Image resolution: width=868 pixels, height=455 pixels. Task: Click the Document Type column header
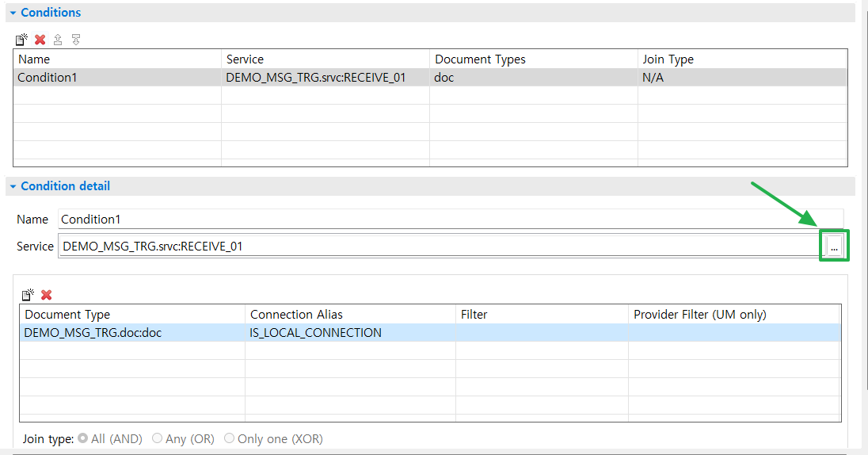[x=67, y=315]
